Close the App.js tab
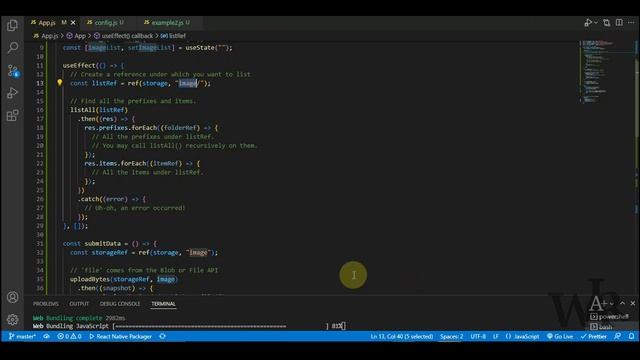640x360 pixels. point(73,22)
